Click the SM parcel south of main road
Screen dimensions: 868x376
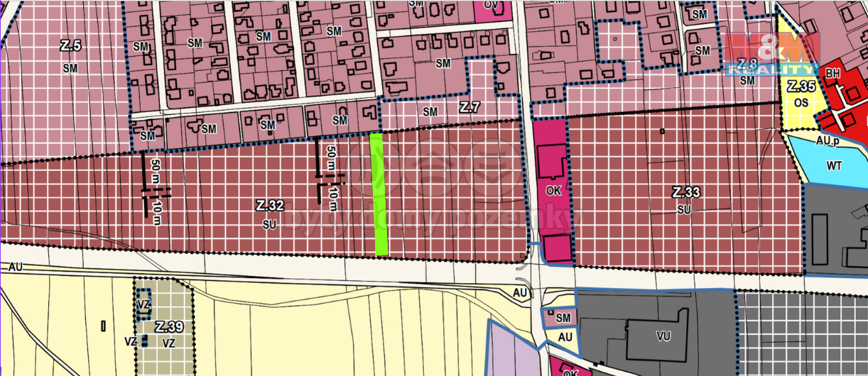point(563,319)
